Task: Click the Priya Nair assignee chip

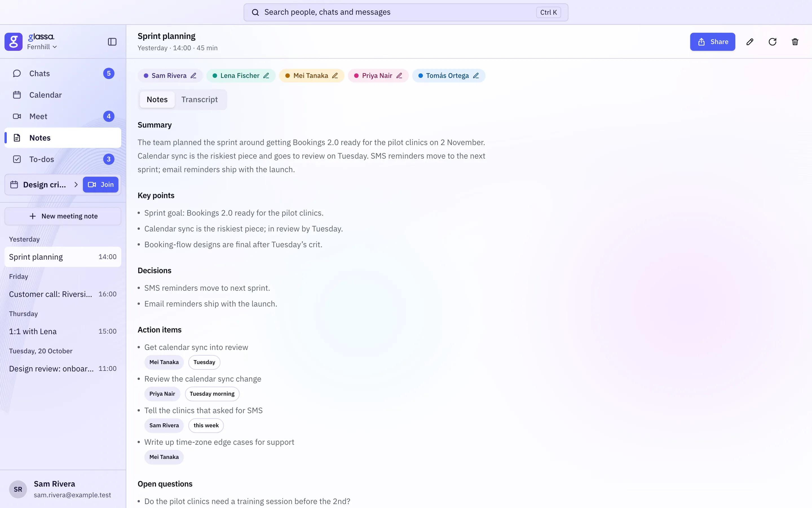Action: coord(162,394)
